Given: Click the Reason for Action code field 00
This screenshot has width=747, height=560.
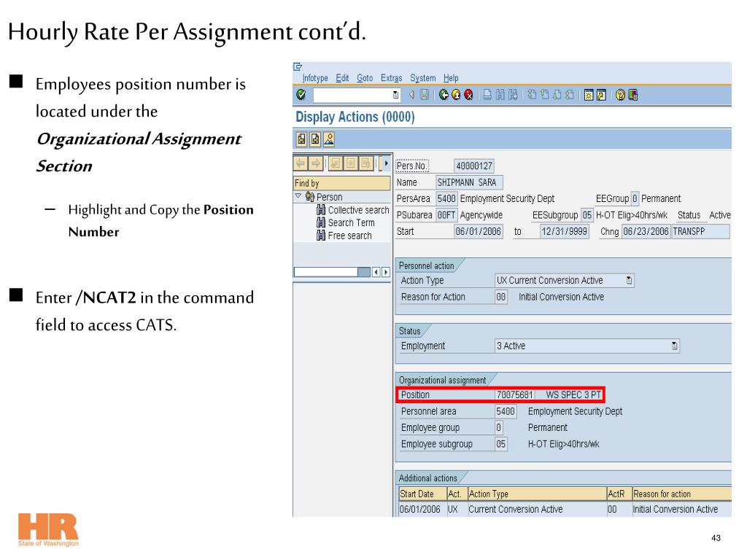Looking at the screenshot, I should pos(501,297).
